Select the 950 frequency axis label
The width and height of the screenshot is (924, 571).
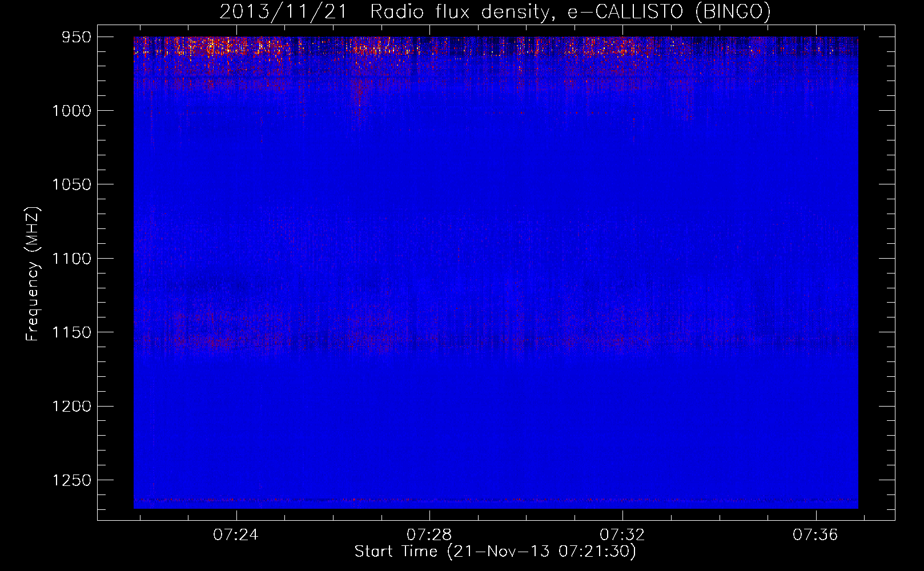77,37
